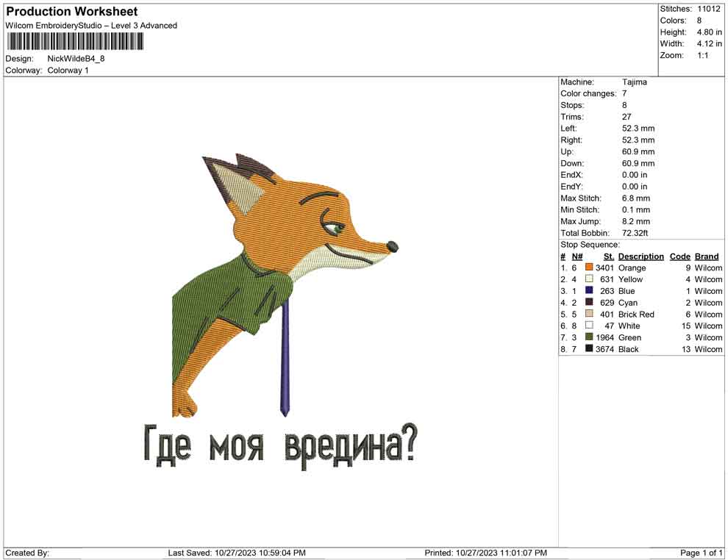The height and width of the screenshot is (560, 728).
Task: Click the Total Bobbin value 72.32ft
Action: coord(635,233)
